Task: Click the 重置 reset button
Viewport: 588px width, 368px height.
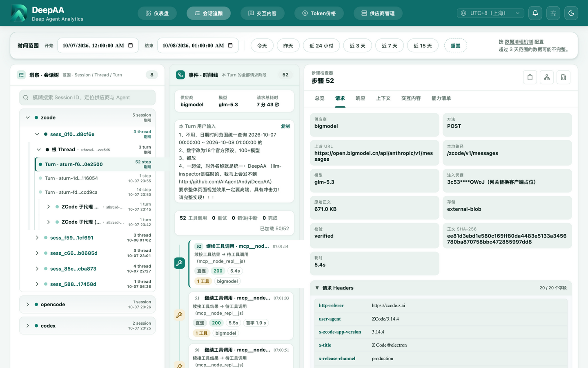Action: [x=455, y=45]
